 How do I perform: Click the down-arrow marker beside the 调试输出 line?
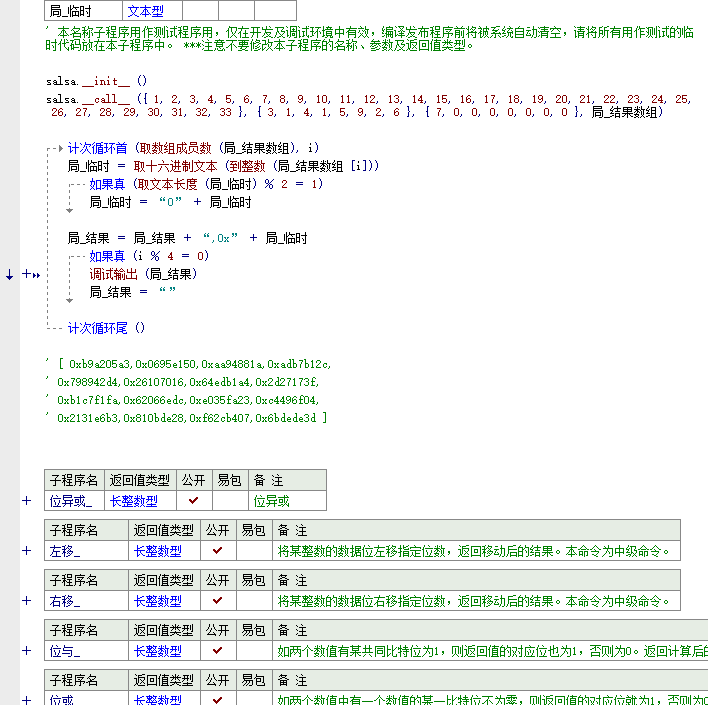9,274
